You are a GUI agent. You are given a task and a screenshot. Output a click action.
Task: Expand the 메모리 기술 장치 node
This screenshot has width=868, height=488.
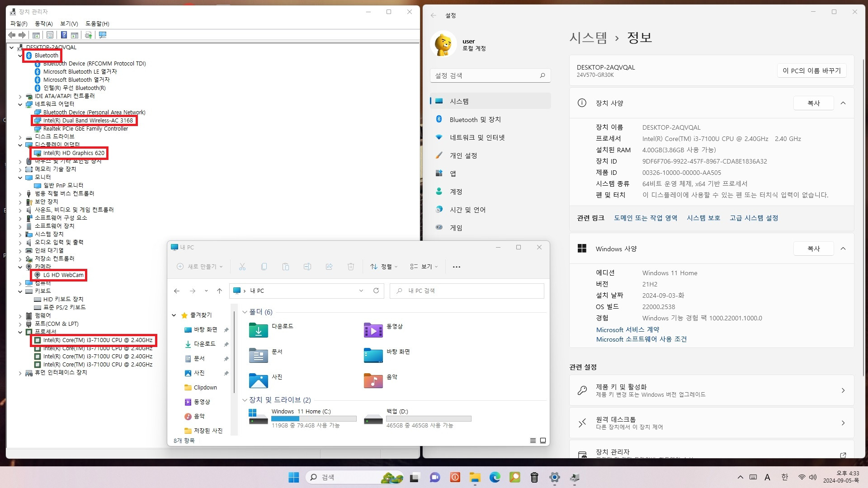pos(20,169)
